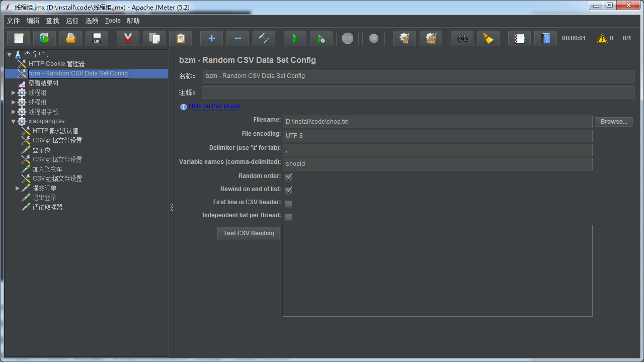Reset search with the broom icon
The height and width of the screenshot is (362, 644).
point(489,38)
